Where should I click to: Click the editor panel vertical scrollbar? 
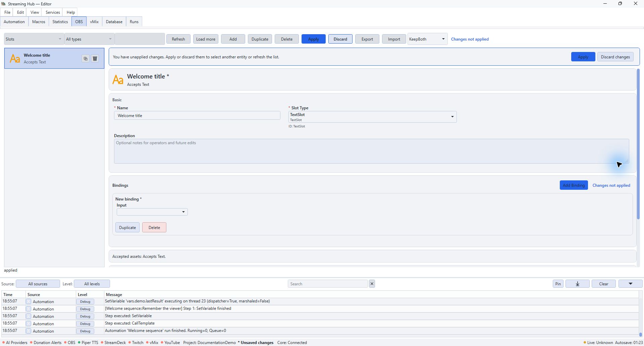(x=638, y=144)
